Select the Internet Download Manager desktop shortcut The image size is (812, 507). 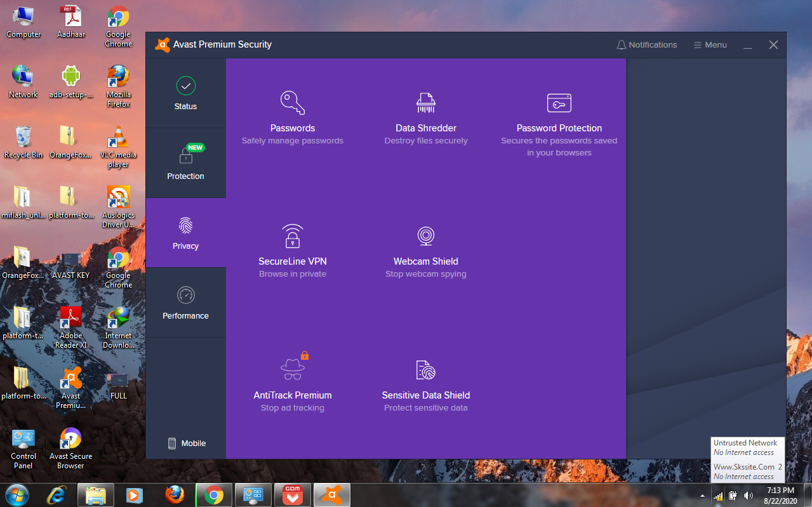tap(119, 327)
